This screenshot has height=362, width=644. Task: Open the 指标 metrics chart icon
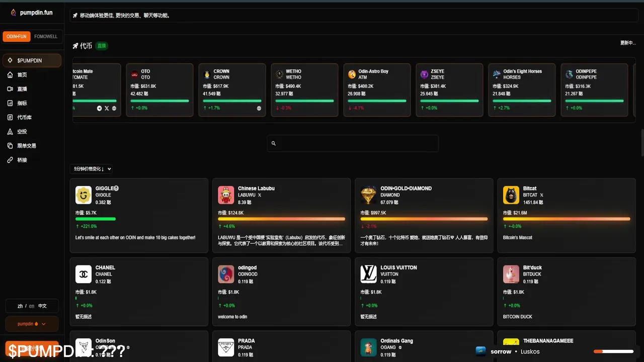tap(10, 103)
